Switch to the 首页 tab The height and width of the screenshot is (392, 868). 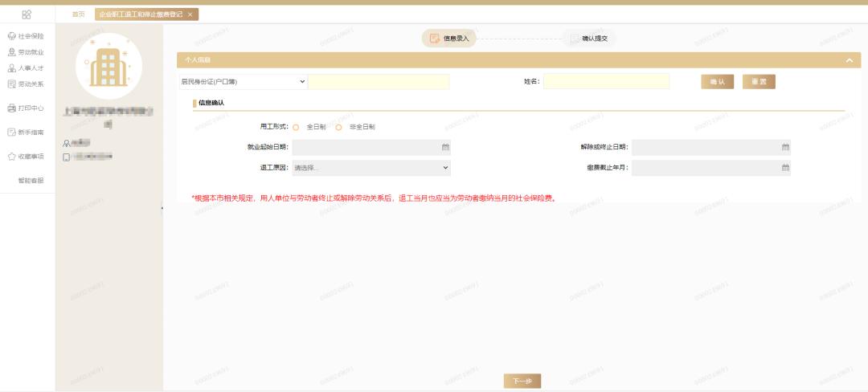(x=78, y=14)
